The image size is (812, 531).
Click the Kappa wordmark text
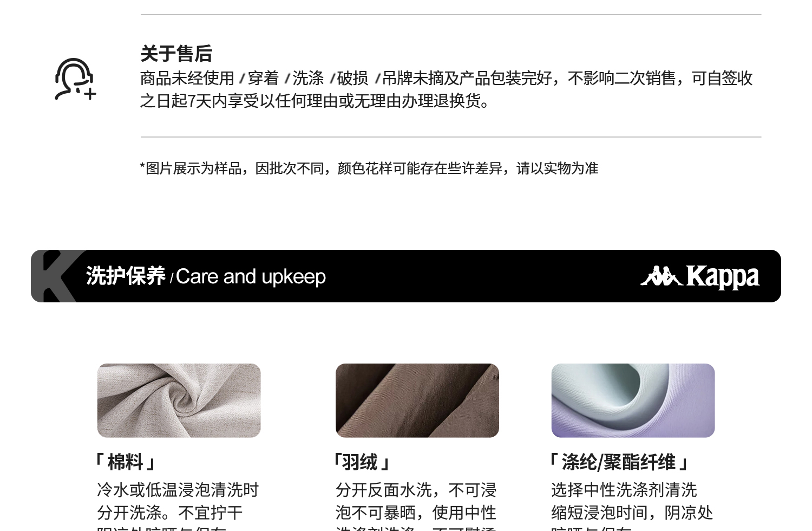coord(723,277)
